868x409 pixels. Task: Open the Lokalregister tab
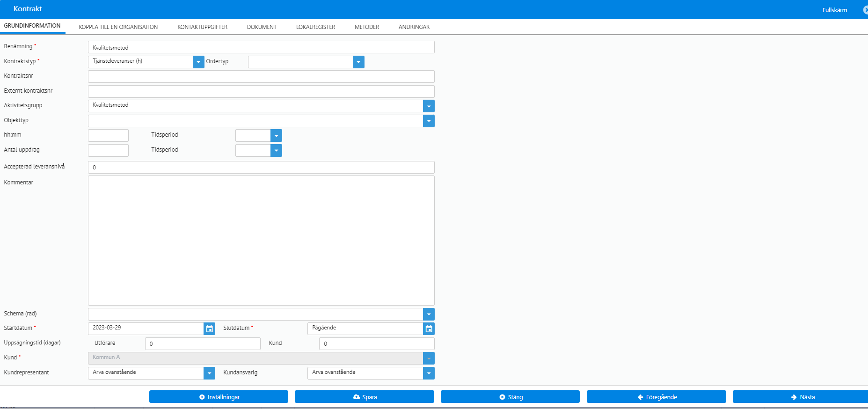[x=316, y=27]
